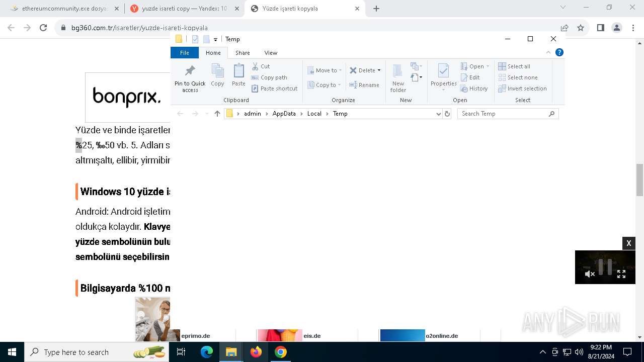Open Microsoft Edge from the taskbar
644x362 pixels.
[207, 352]
